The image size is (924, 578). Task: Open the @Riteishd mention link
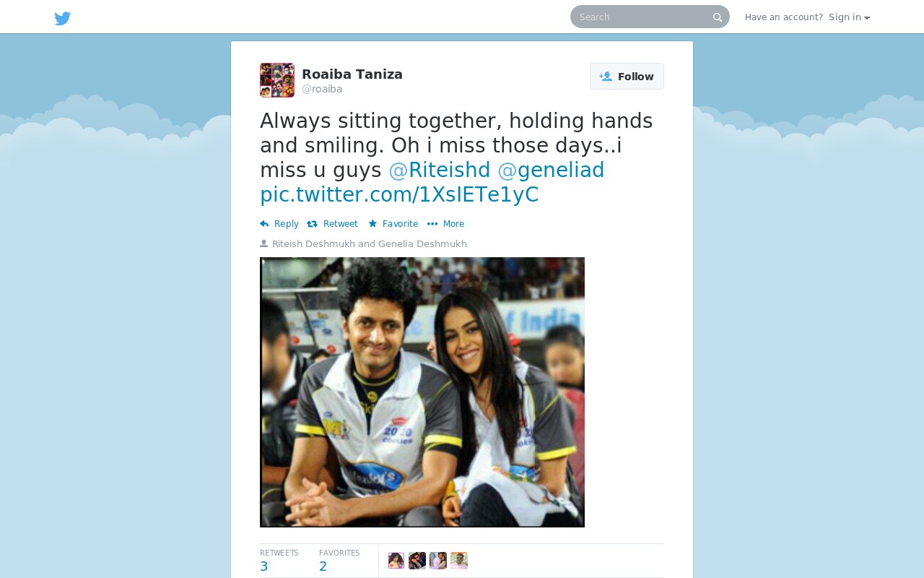(x=440, y=170)
